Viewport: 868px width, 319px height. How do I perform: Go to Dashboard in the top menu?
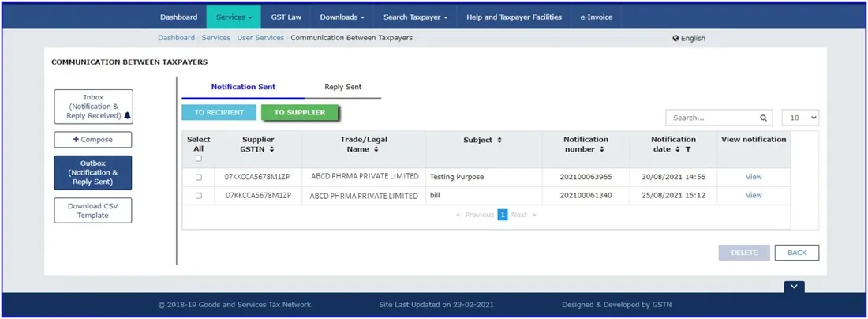(x=179, y=17)
